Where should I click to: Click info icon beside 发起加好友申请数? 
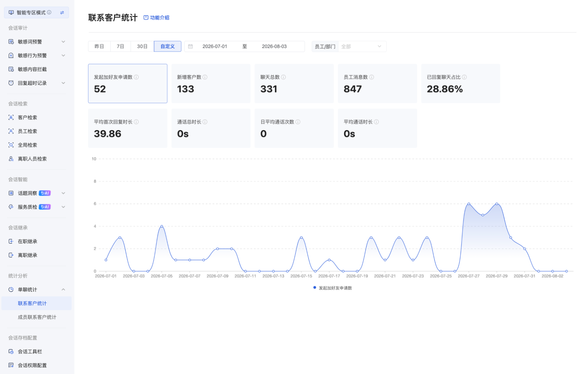pyautogui.click(x=136, y=77)
